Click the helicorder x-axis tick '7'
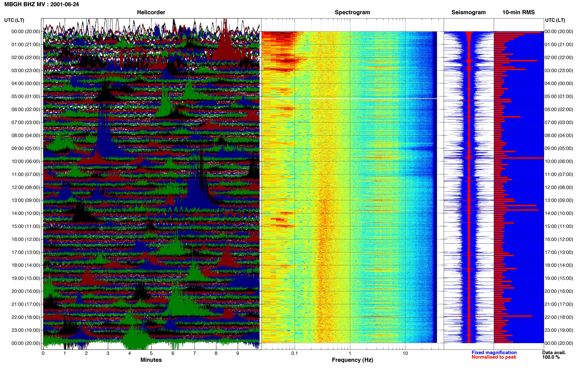588x368 pixels. coord(195,353)
